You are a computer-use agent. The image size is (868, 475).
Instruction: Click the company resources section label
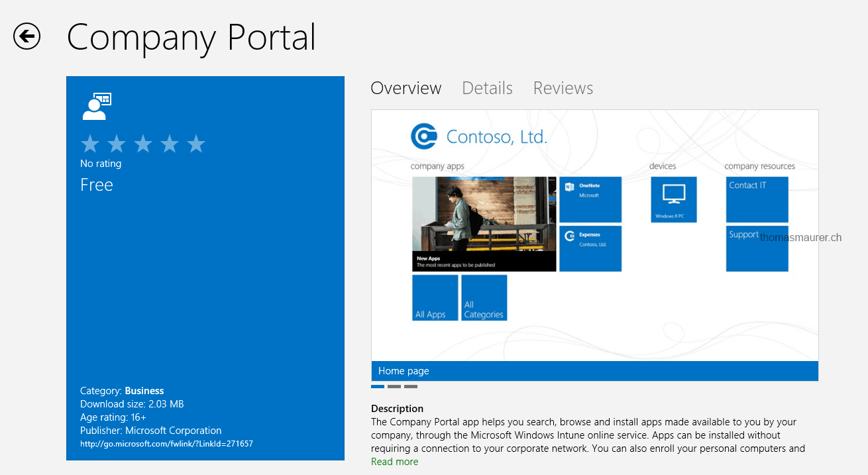pyautogui.click(x=760, y=166)
